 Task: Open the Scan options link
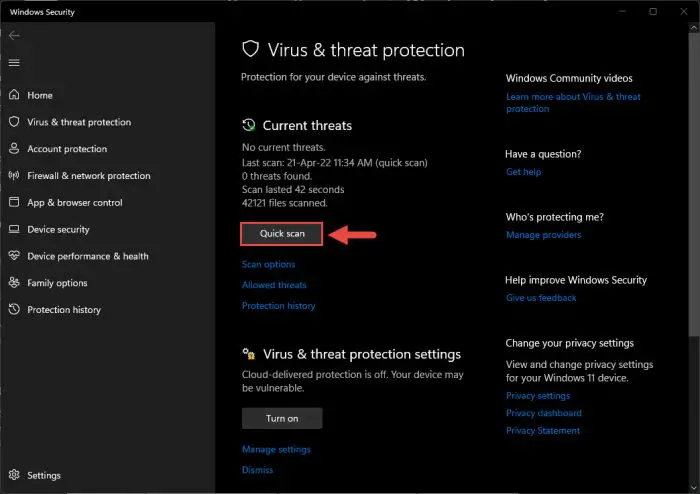tap(268, 264)
